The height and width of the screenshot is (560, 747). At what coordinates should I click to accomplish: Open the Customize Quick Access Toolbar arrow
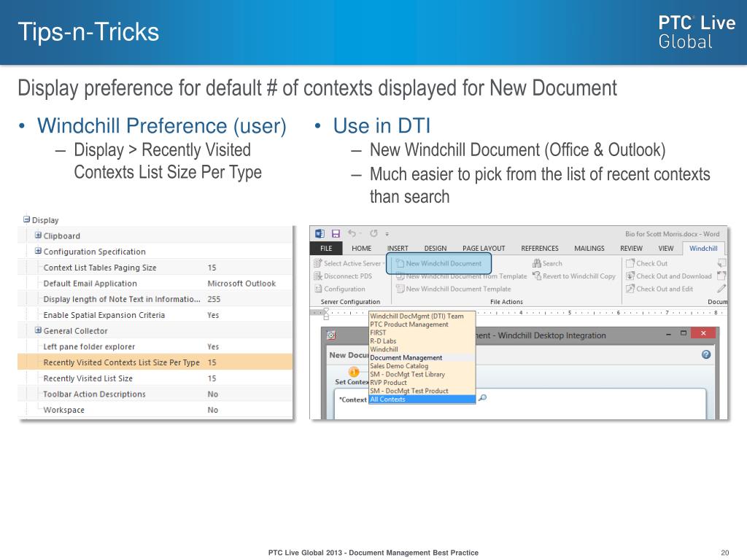click(387, 234)
